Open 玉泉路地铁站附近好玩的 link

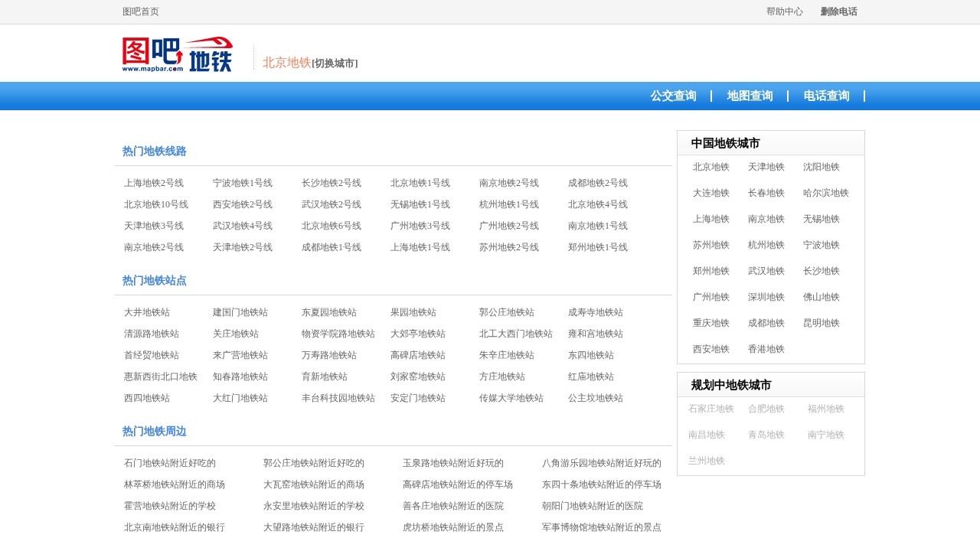click(453, 463)
